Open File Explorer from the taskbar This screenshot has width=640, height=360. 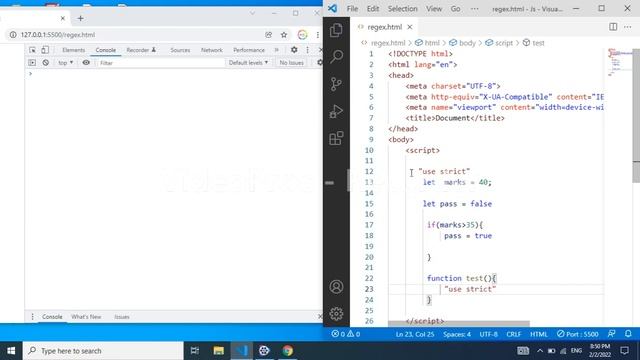coord(218,351)
